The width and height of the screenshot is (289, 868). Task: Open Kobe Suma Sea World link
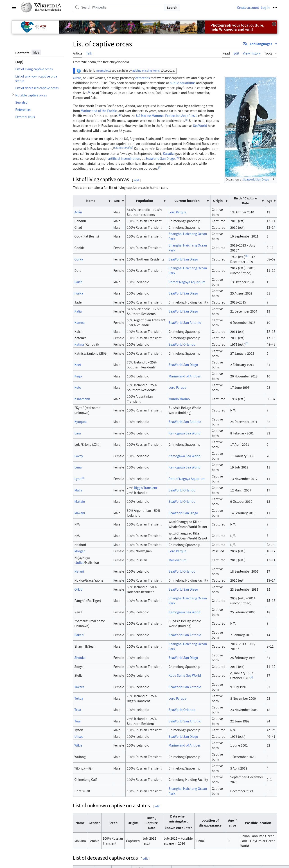pos(184,675)
